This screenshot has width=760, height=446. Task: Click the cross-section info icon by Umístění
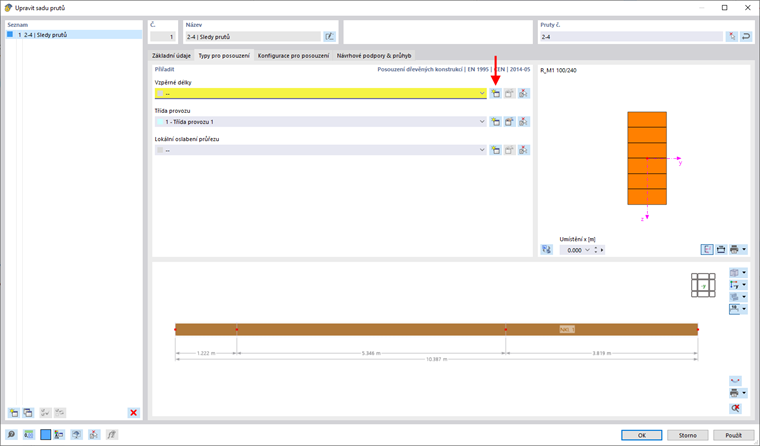pos(547,250)
